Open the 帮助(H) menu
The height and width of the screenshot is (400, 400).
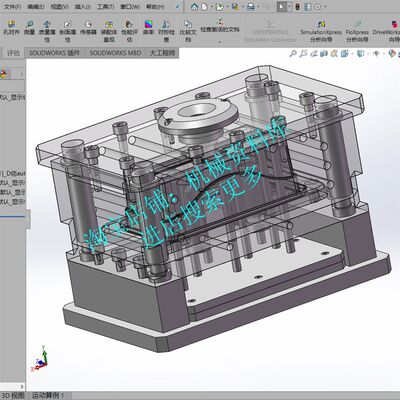pos(155,7)
